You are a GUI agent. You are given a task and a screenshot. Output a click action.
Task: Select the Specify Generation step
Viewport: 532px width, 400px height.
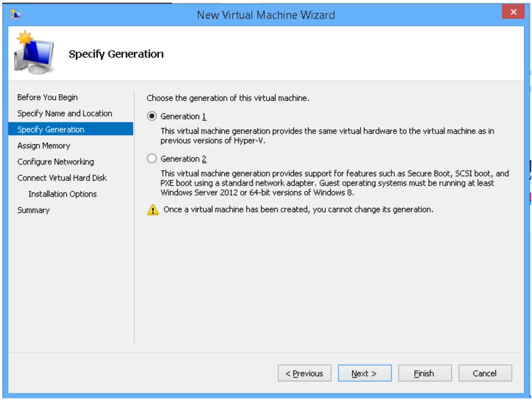(x=71, y=129)
